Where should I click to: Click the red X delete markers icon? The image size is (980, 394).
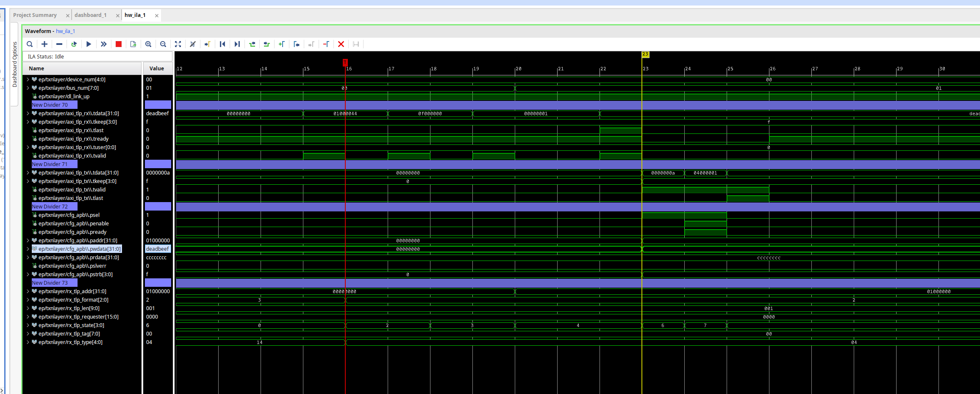(x=341, y=44)
